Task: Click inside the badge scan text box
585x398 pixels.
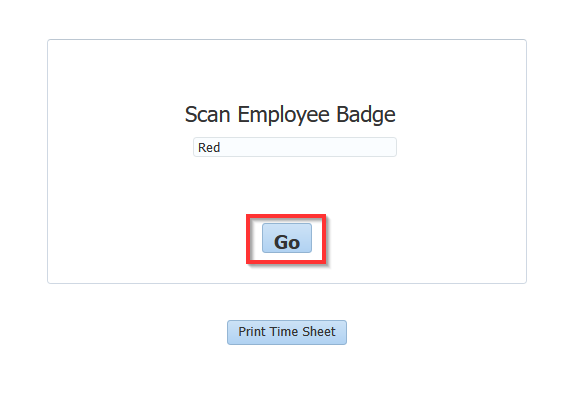Action: (295, 147)
